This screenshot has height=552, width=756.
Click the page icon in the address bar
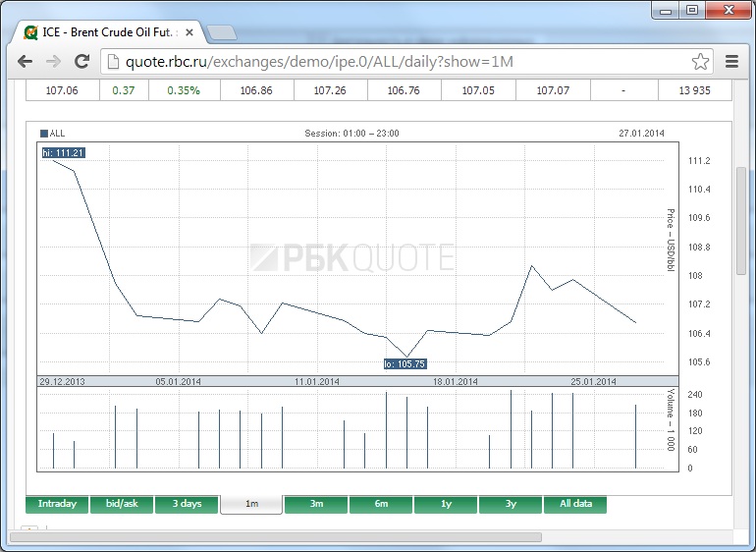(113, 62)
